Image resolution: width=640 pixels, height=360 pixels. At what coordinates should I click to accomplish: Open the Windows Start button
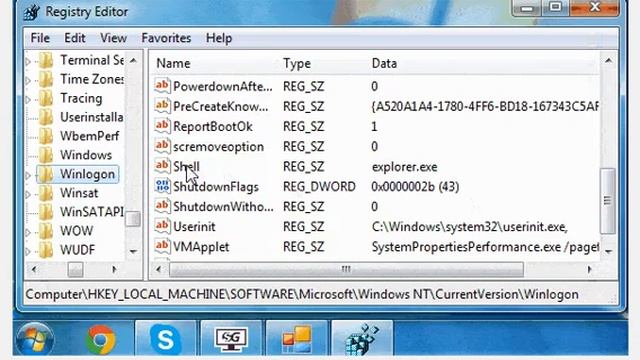[x=35, y=339]
